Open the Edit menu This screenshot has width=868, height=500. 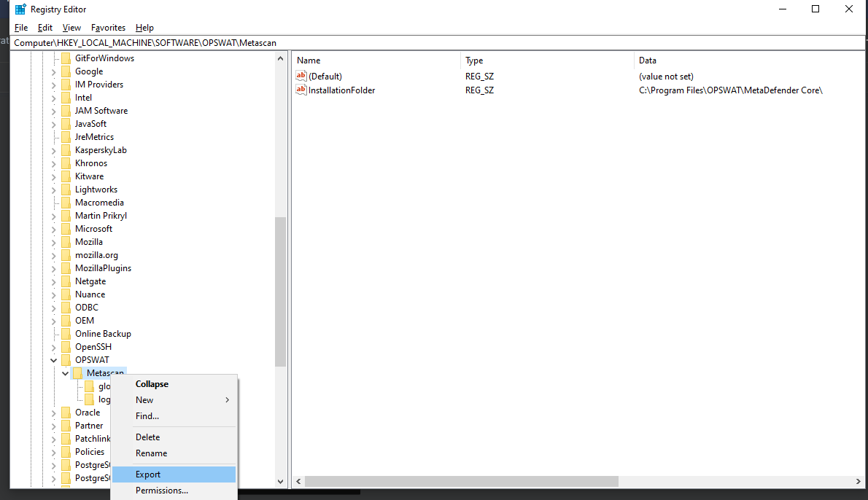point(44,28)
